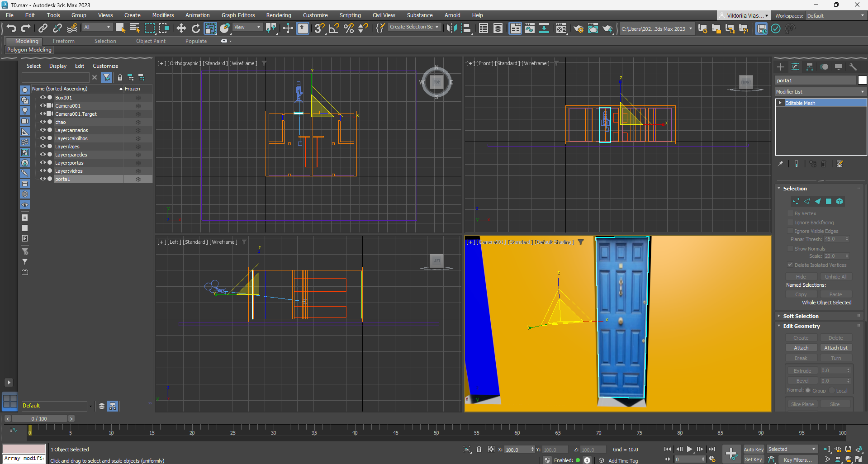Toggle the Angle Snap icon
This screenshot has height=464, width=868.
pyautogui.click(x=334, y=28)
